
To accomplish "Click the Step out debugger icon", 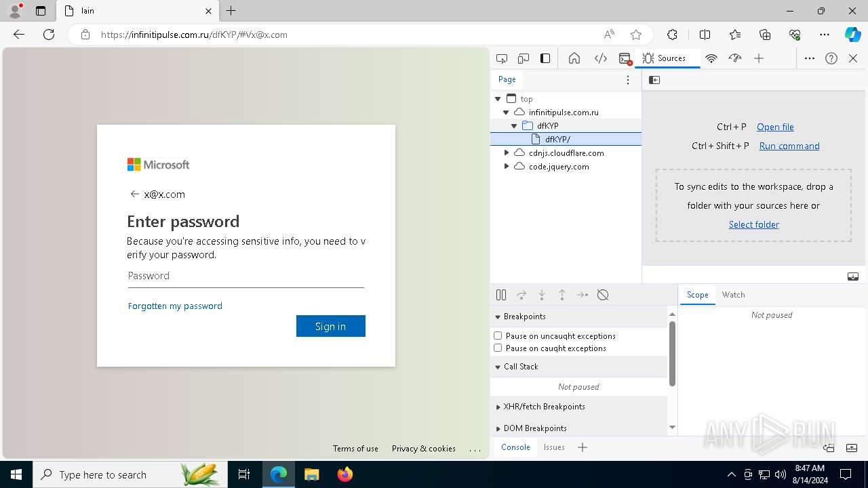I will pos(562,295).
